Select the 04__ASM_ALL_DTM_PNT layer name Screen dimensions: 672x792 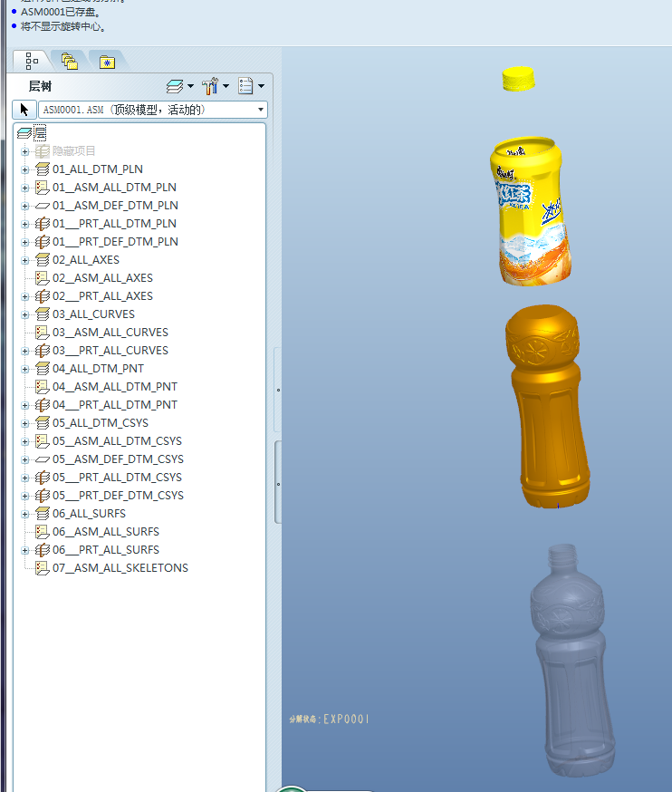tap(115, 387)
